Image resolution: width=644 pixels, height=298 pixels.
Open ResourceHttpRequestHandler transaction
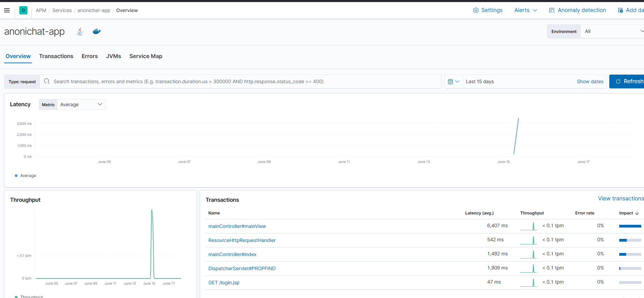242,240
